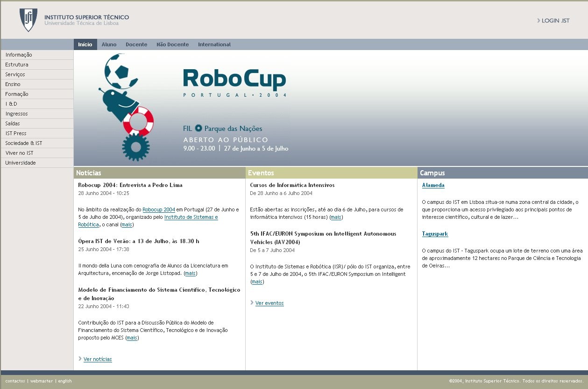Choose Ensino in the sidebar menu

point(37,84)
